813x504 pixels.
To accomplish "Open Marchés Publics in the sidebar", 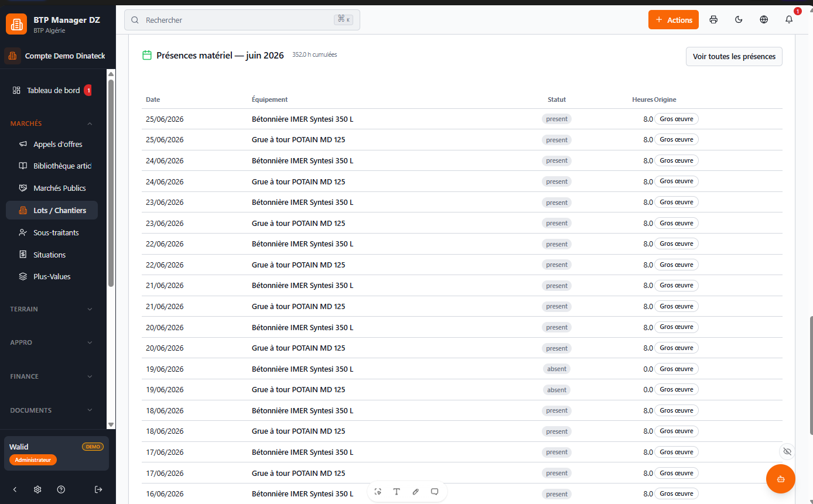I will click(52, 188).
